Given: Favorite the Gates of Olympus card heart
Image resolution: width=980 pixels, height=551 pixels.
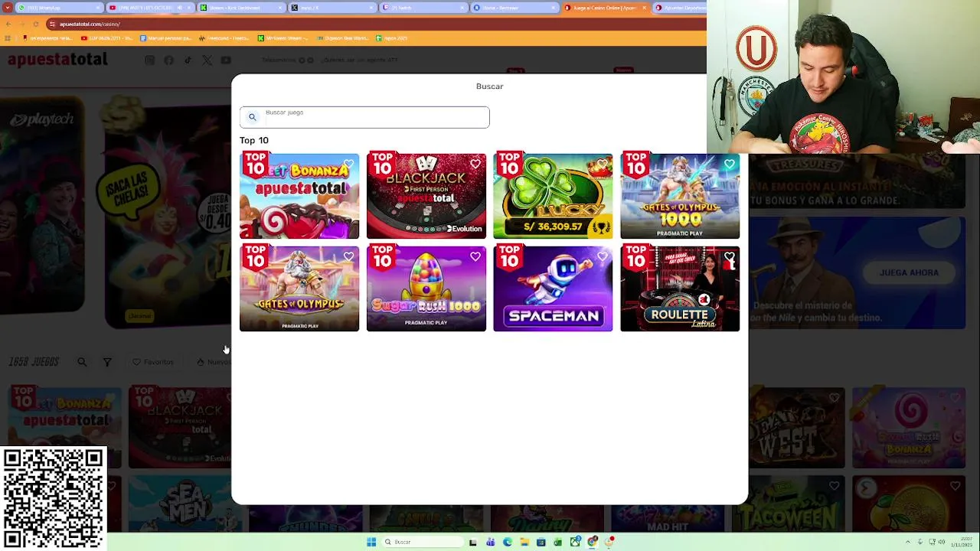Looking at the screenshot, I should coord(348,256).
